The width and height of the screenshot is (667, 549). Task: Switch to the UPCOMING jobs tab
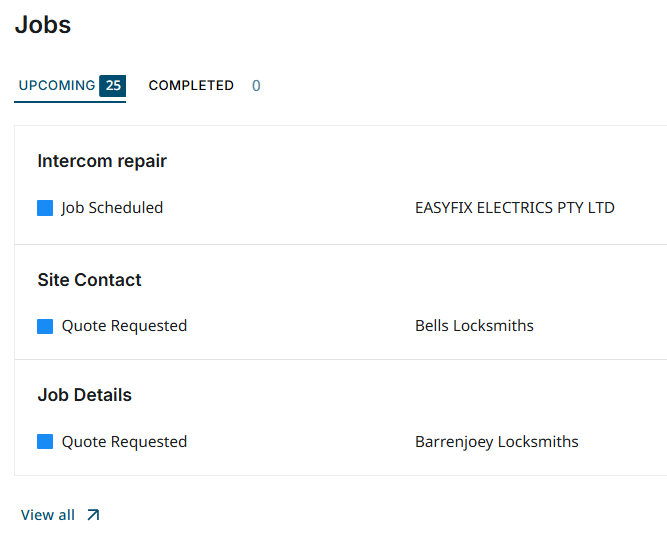click(x=57, y=86)
